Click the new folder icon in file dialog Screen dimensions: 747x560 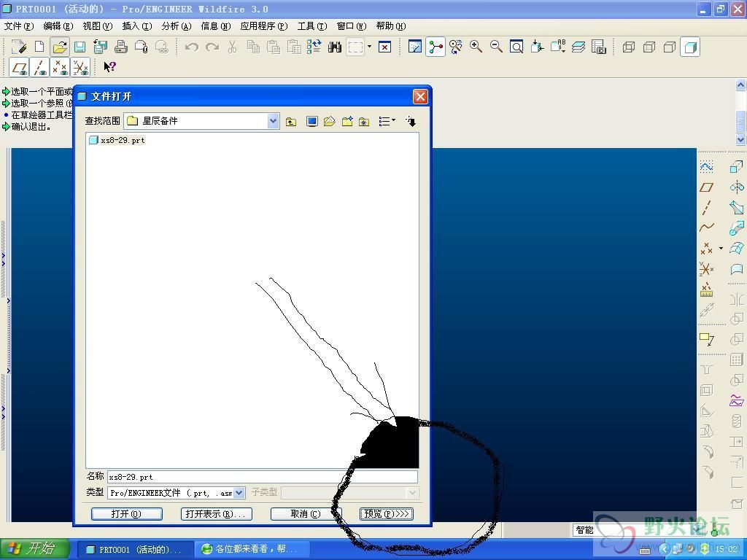pos(347,122)
